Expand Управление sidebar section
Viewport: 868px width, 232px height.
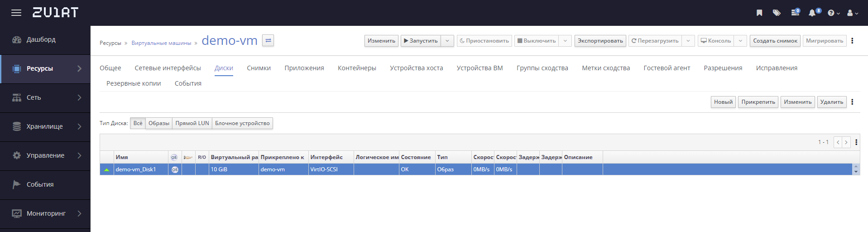(45, 156)
